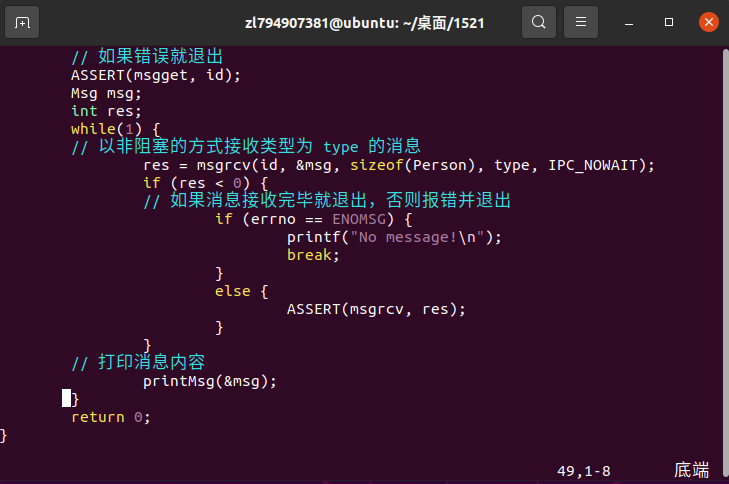Click on ENOMSG constant

coord(359,219)
